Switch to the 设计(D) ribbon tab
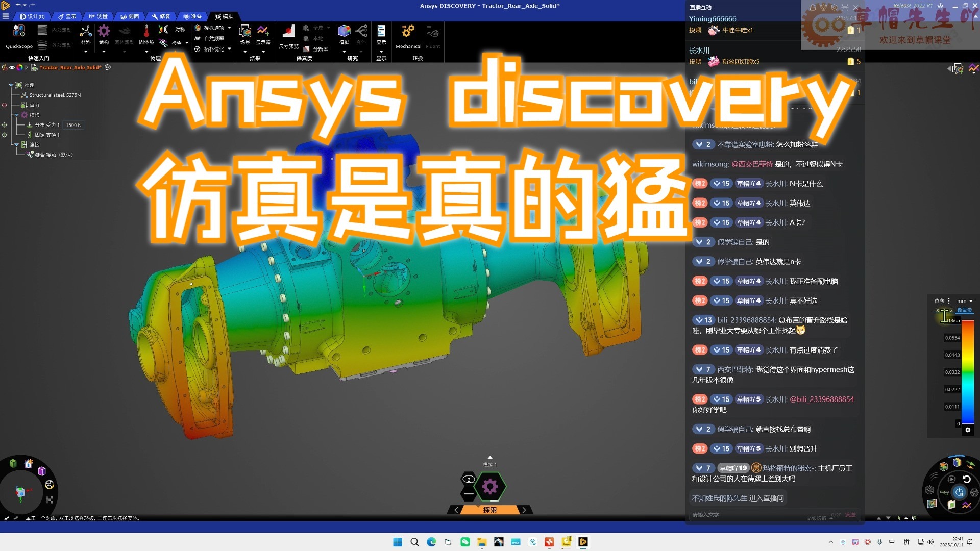This screenshot has width=980, height=551. pos(32,16)
